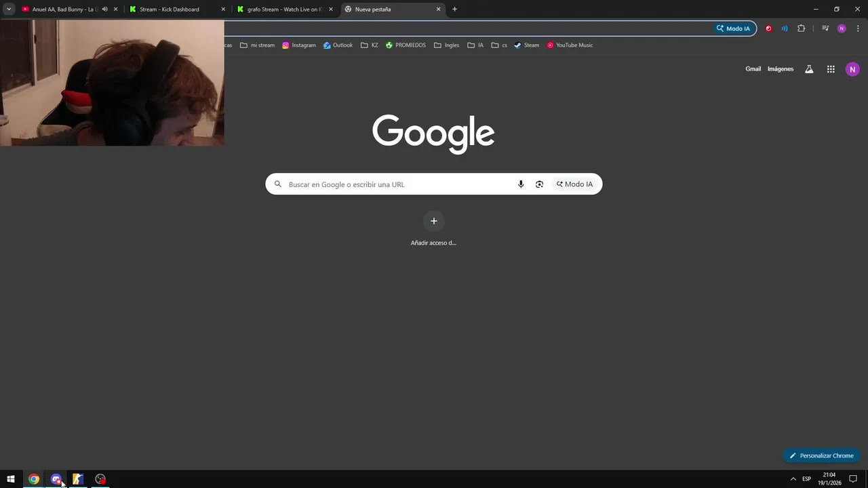Open the red circular taskbar app
The height and width of the screenshot is (488, 868).
[100, 479]
